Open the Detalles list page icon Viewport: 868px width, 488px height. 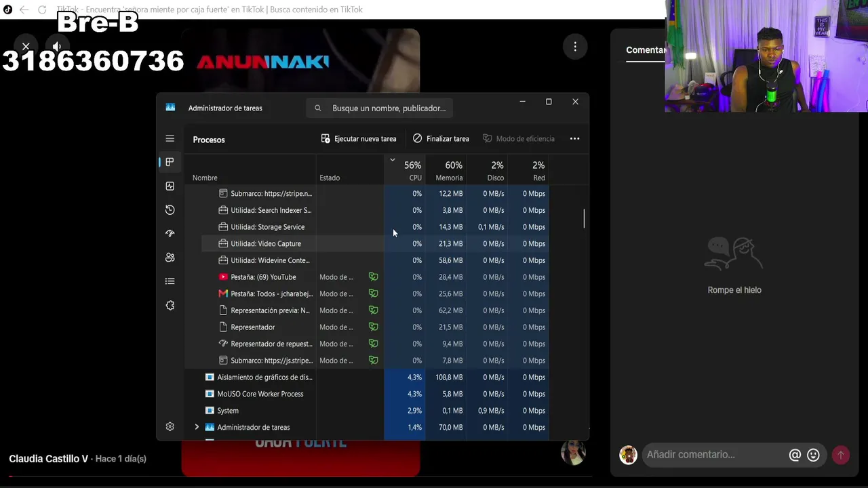click(x=170, y=281)
